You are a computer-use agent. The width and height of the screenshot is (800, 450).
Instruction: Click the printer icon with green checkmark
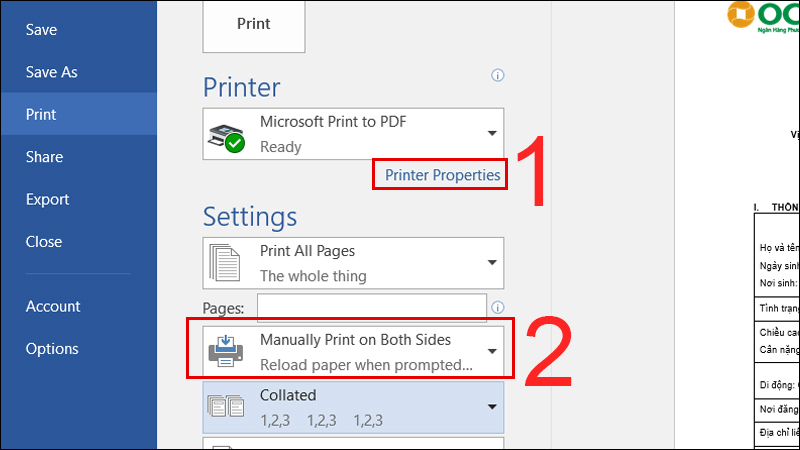point(226,138)
